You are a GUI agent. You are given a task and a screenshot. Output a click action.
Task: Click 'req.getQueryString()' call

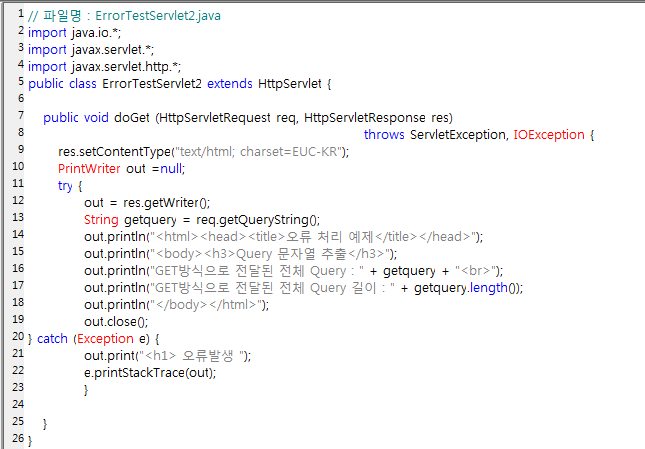257,220
